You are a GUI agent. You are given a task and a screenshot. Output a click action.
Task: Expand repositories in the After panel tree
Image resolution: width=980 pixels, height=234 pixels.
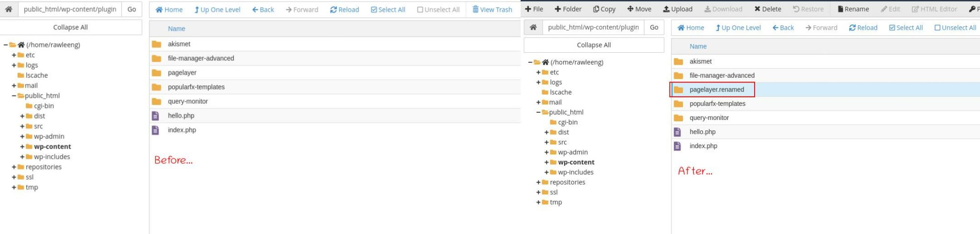[x=538, y=183]
